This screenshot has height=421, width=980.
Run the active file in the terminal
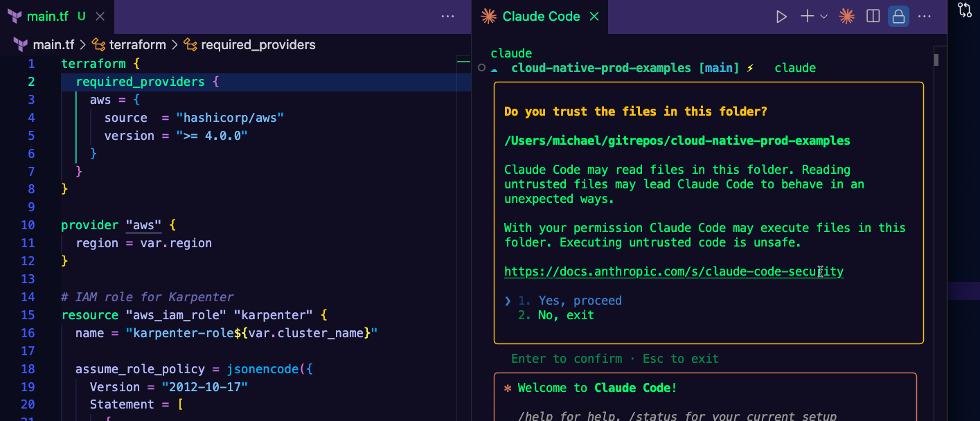coord(781,15)
